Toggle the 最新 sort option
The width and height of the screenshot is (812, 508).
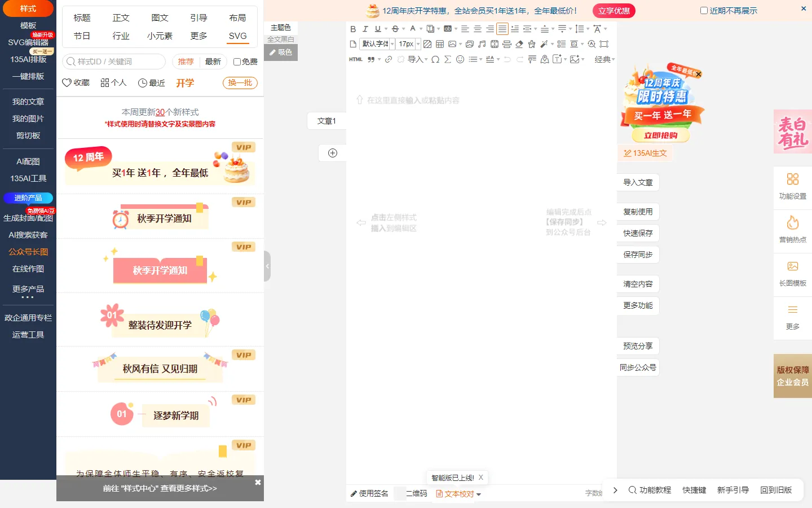click(x=213, y=62)
